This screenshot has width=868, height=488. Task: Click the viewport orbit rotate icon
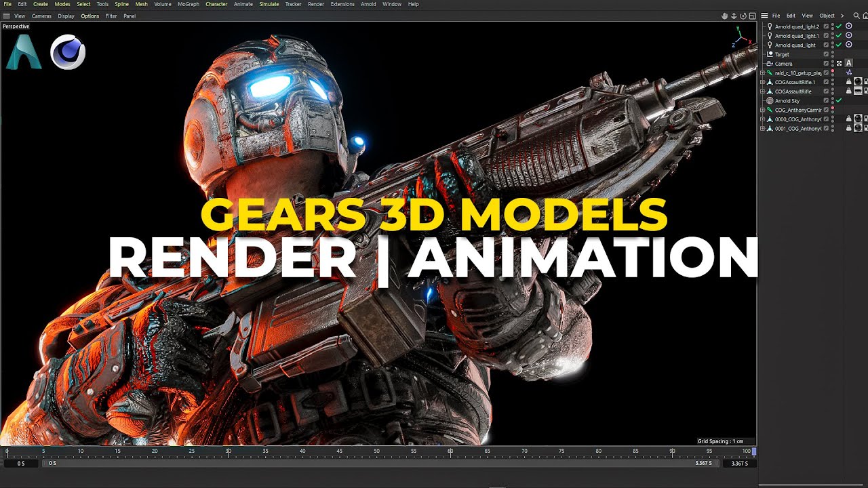(x=743, y=16)
